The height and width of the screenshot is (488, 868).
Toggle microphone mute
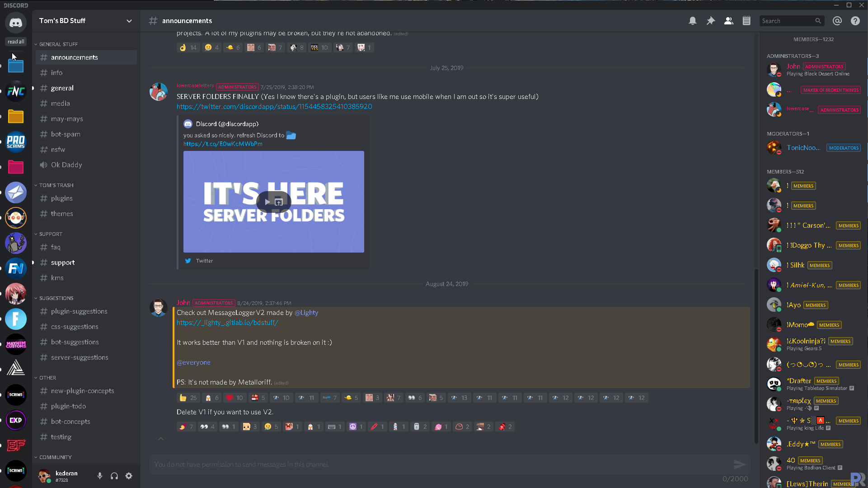click(100, 476)
